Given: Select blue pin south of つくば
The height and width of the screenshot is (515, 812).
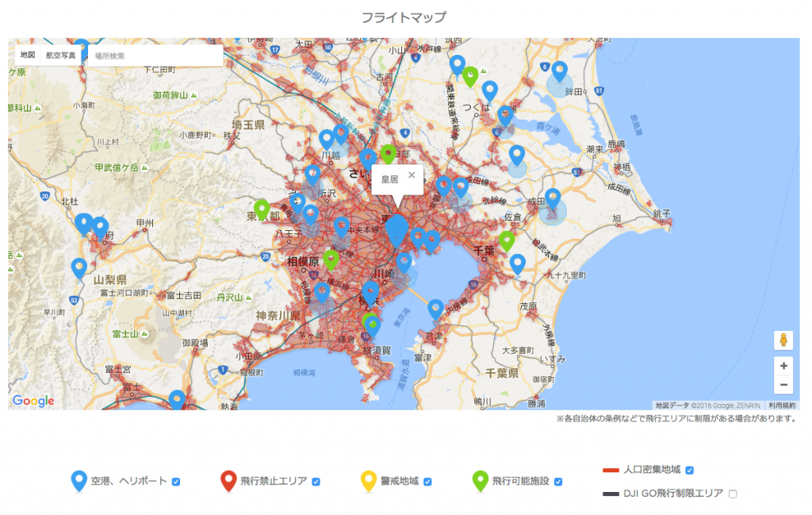Looking at the screenshot, I should tap(505, 116).
